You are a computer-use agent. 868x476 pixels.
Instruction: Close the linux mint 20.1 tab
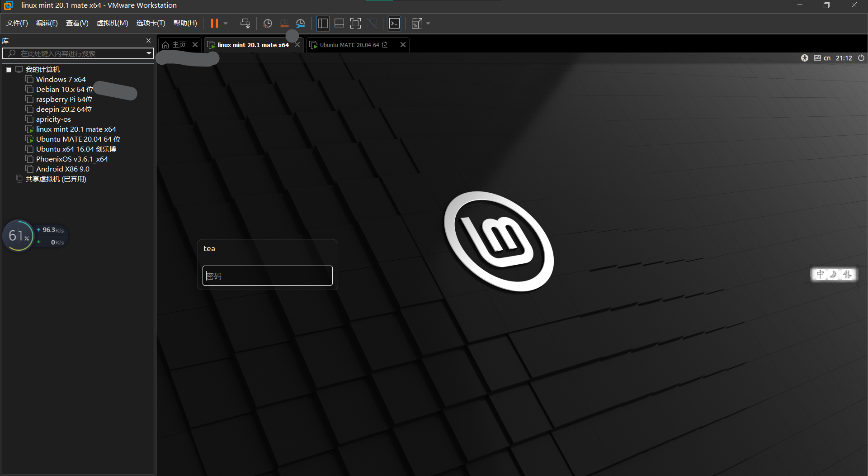[x=297, y=44]
